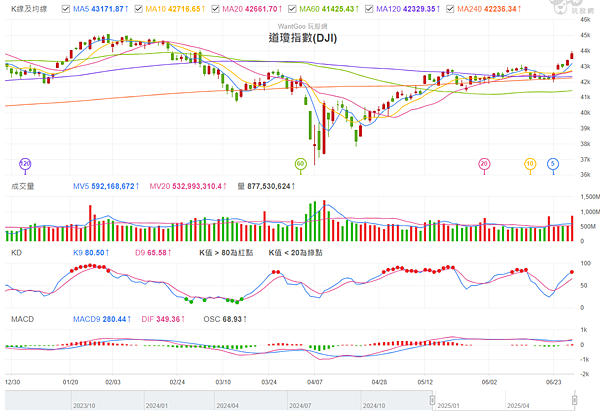The width and height of the screenshot is (600, 415).
Task: Disable the MA120 moving average checkbox
Action: [369, 9]
